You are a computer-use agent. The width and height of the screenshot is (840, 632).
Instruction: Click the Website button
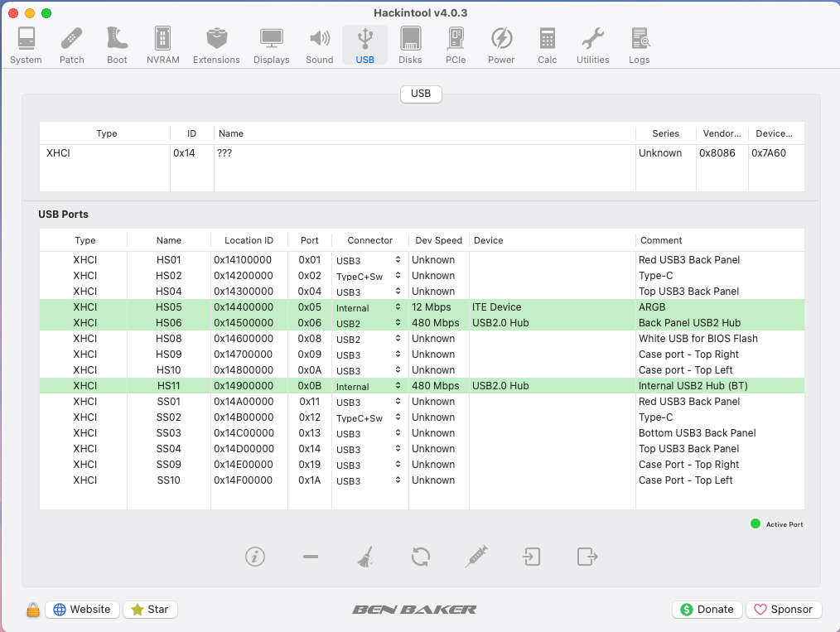tap(82, 610)
